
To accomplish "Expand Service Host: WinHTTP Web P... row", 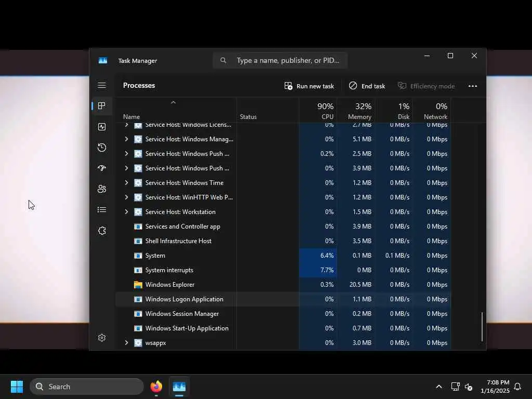I will pos(126,197).
